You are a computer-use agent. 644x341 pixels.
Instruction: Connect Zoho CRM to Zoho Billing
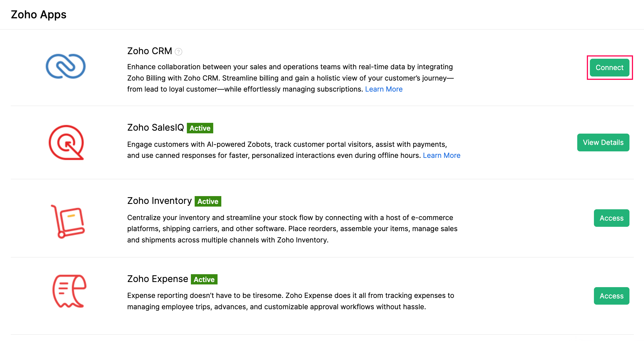(609, 67)
